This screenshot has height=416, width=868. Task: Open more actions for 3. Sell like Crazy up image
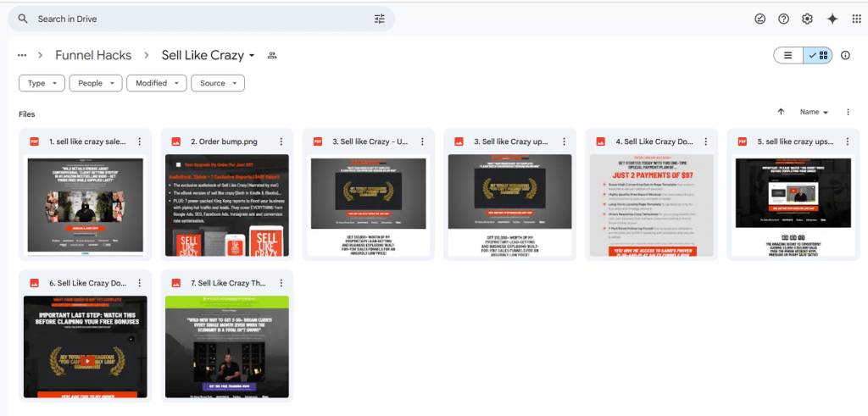pos(564,141)
